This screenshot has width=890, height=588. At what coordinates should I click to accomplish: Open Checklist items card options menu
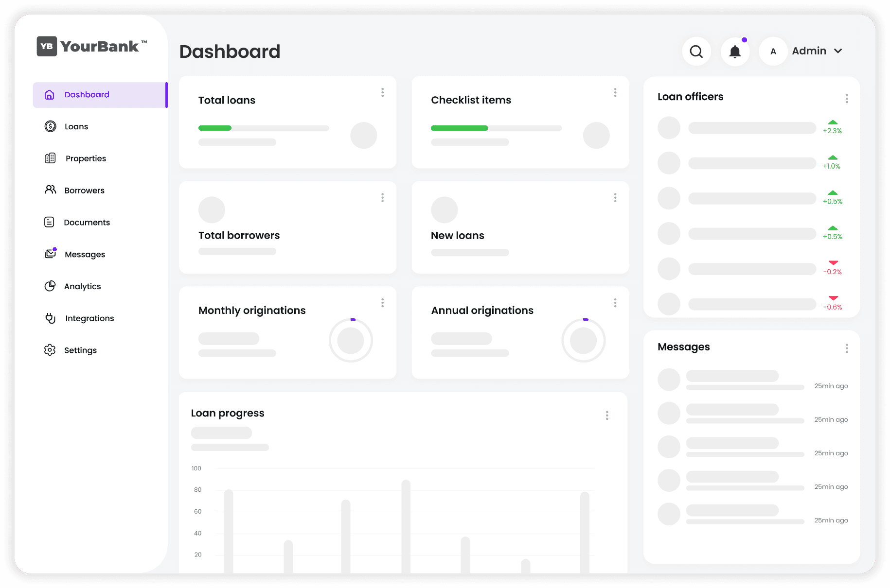[x=615, y=92]
